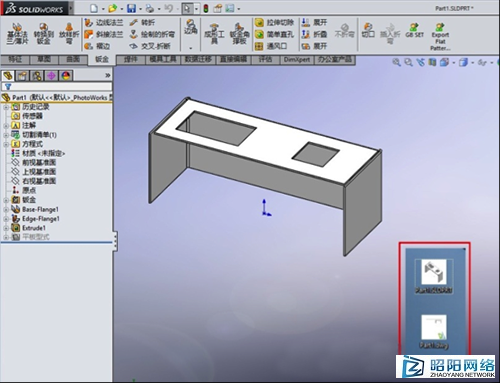Image resolution: width=500 pixels, height=383 pixels.
Task: Select the 基体法兰/薄片 base flange tool
Action: tap(17, 34)
